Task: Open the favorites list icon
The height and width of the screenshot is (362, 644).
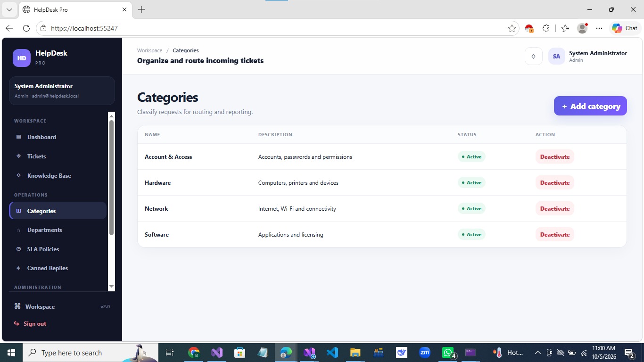Action: coord(565,28)
